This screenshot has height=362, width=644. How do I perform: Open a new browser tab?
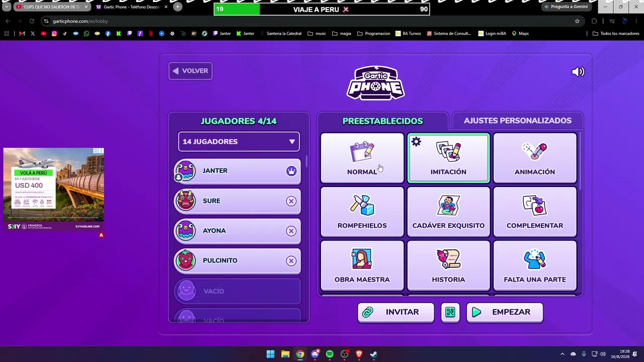[178, 7]
